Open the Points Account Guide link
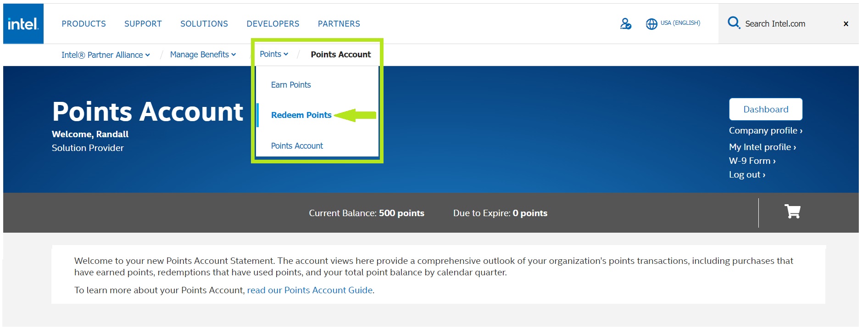This screenshot has height=335, width=868. 310,290
